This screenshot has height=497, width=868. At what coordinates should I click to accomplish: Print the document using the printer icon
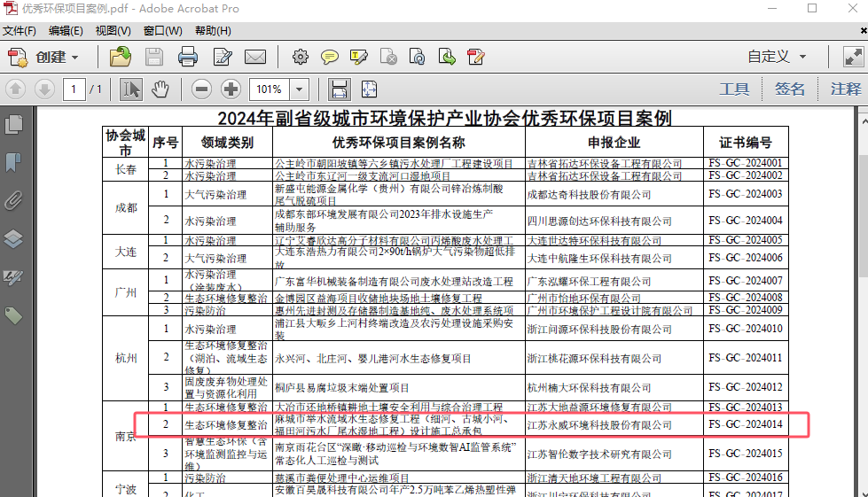tap(187, 58)
